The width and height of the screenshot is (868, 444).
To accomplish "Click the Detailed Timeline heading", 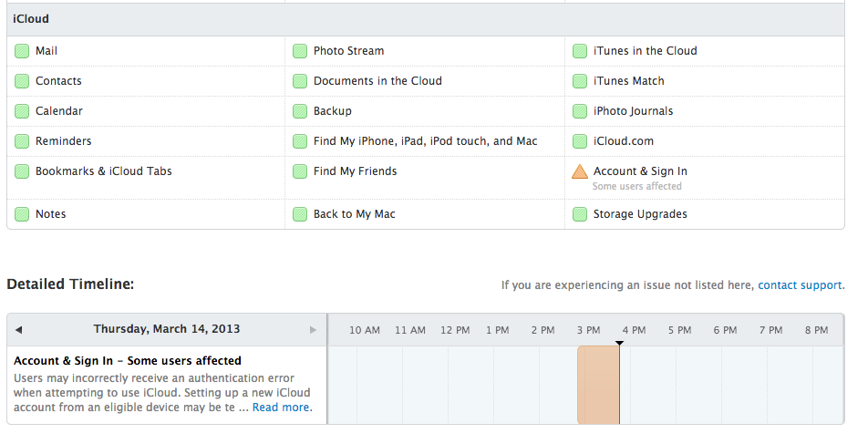I will 70,284.
